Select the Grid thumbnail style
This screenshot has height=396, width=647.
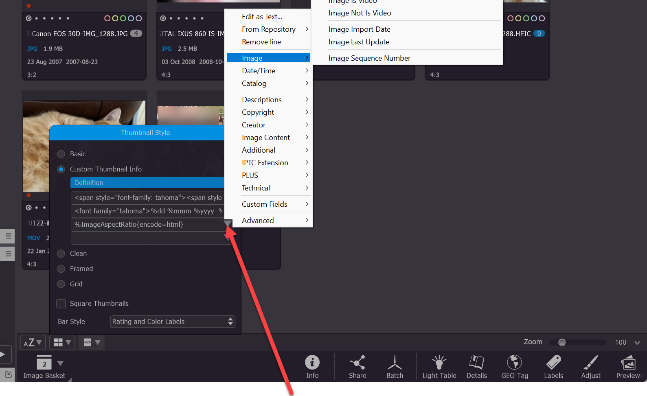click(61, 284)
